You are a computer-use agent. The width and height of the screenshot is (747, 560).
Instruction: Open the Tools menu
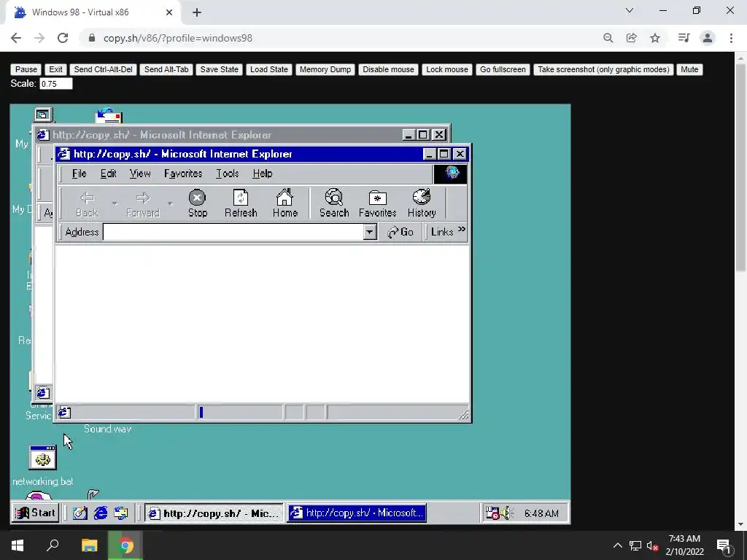[228, 174]
